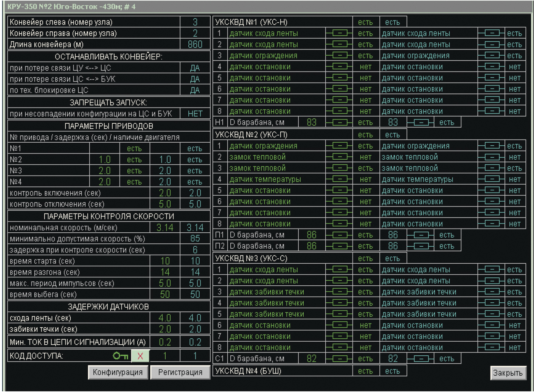Click green delay value 1.0 for привод №2
Viewport: 534px width, 392px height.
click(104, 160)
